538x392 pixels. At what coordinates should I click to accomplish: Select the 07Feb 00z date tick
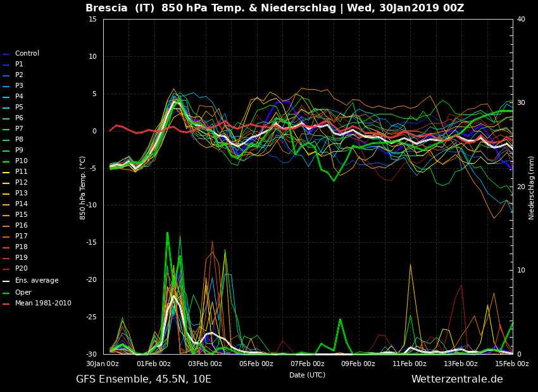click(308, 364)
